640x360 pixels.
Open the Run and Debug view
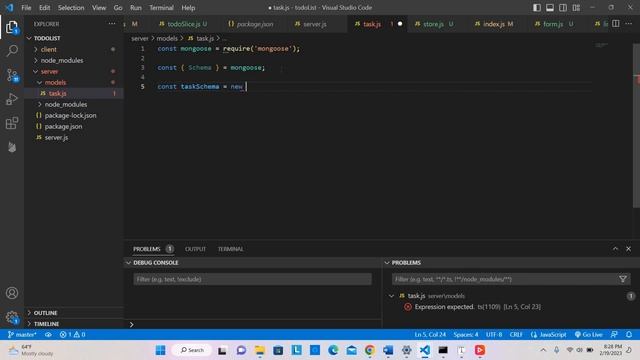[x=12, y=99]
